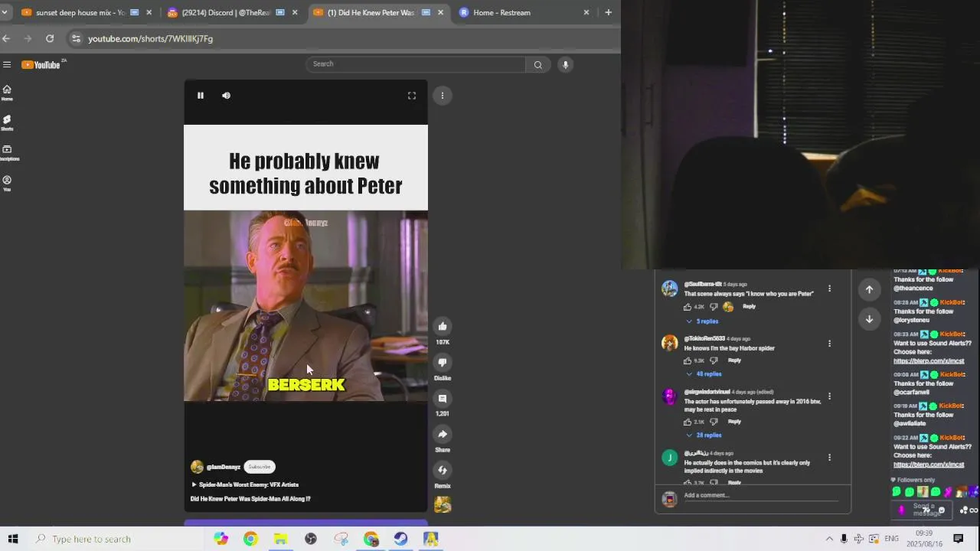Image resolution: width=980 pixels, height=551 pixels.
Task: Open Steam from the taskbar
Action: [x=400, y=539]
